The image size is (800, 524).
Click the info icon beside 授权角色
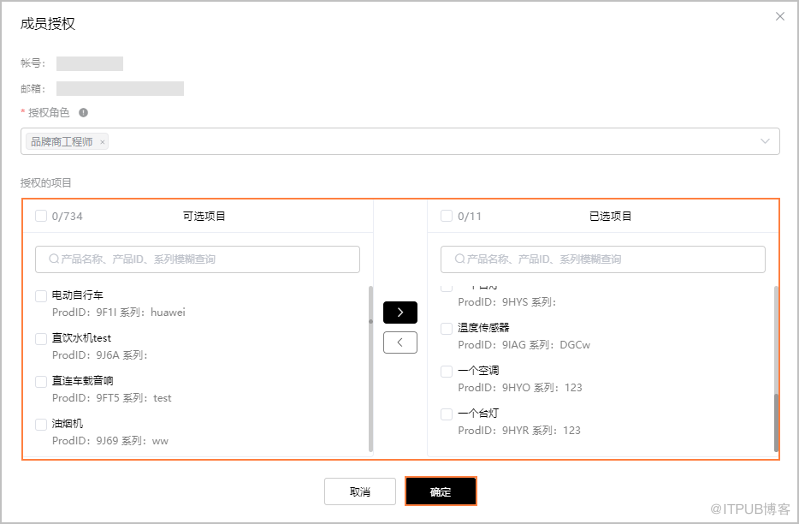tap(83, 113)
